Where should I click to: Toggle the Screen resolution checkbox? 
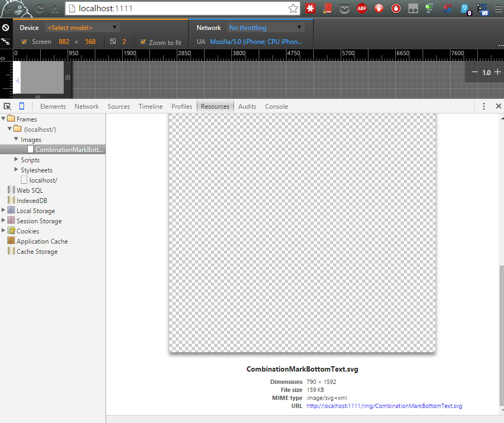pyautogui.click(x=24, y=42)
